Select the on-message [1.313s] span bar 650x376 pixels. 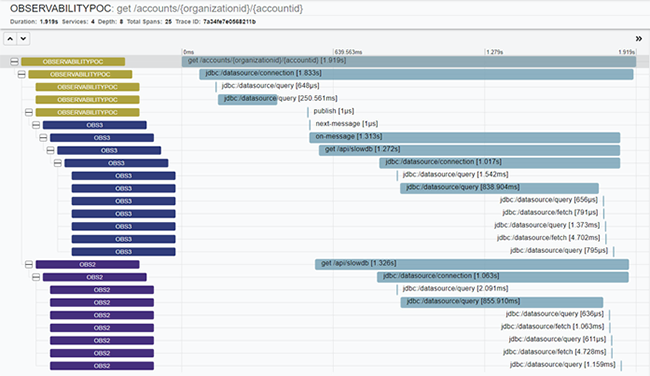pos(465,137)
